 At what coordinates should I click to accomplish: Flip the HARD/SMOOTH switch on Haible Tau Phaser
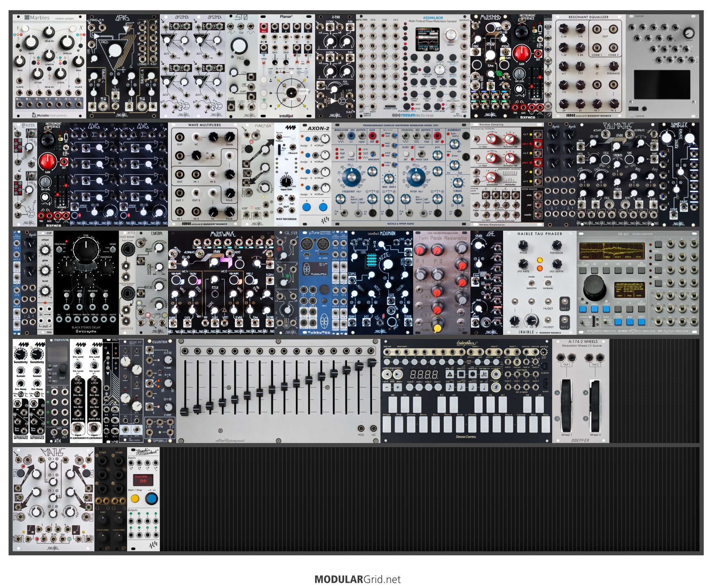point(531,283)
